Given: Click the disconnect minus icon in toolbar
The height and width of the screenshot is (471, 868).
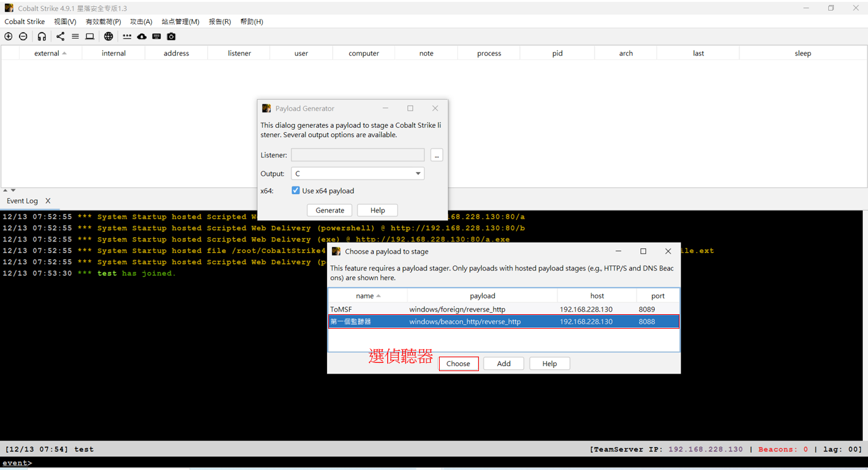Looking at the screenshot, I should 23,37.
